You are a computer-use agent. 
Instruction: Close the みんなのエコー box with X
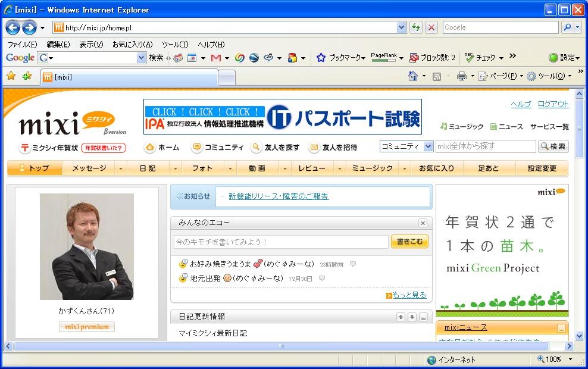point(423,223)
